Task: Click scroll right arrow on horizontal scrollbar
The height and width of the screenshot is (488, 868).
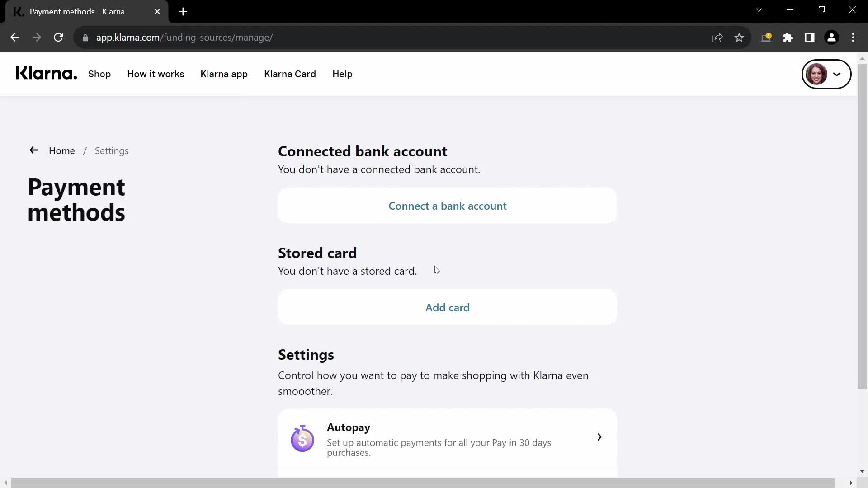Action: click(x=851, y=483)
